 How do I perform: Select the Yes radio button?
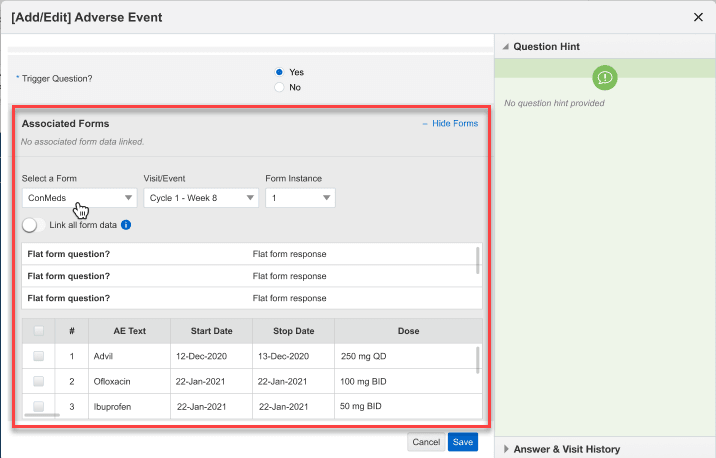tap(279, 72)
